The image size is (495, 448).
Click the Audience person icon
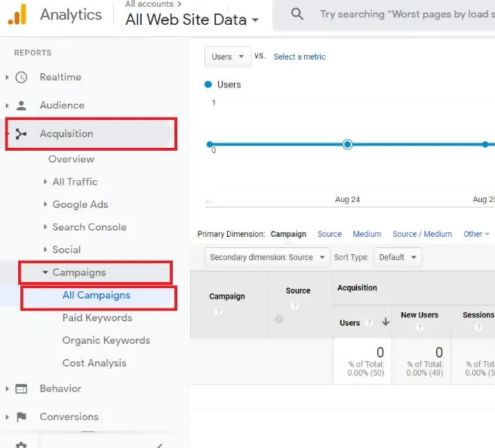[22, 106]
